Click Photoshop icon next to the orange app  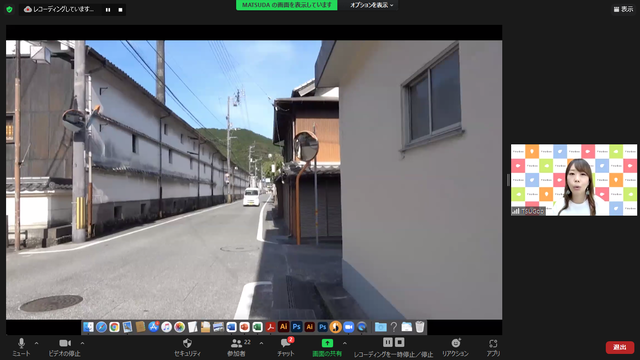pos(322,327)
